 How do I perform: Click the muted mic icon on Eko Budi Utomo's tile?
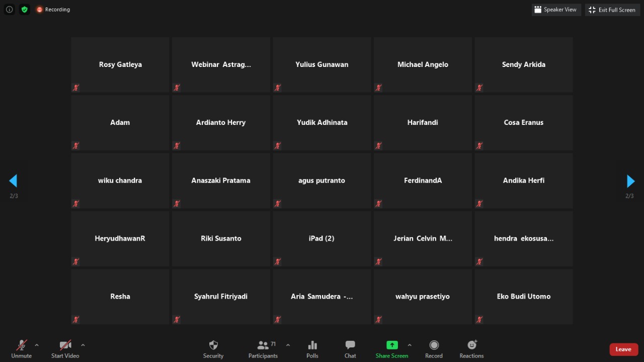tap(479, 319)
